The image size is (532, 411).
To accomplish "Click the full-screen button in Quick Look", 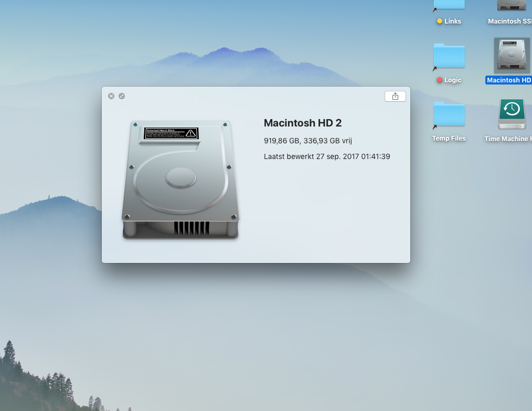I will (x=122, y=96).
